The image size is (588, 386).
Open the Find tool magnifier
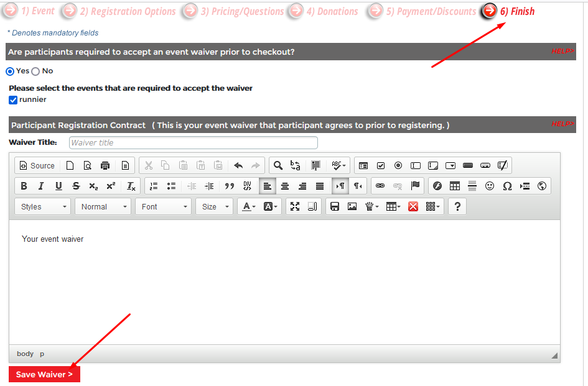click(x=278, y=165)
